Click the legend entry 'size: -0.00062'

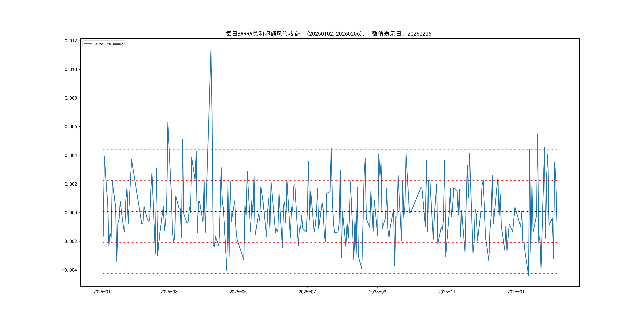(109, 44)
